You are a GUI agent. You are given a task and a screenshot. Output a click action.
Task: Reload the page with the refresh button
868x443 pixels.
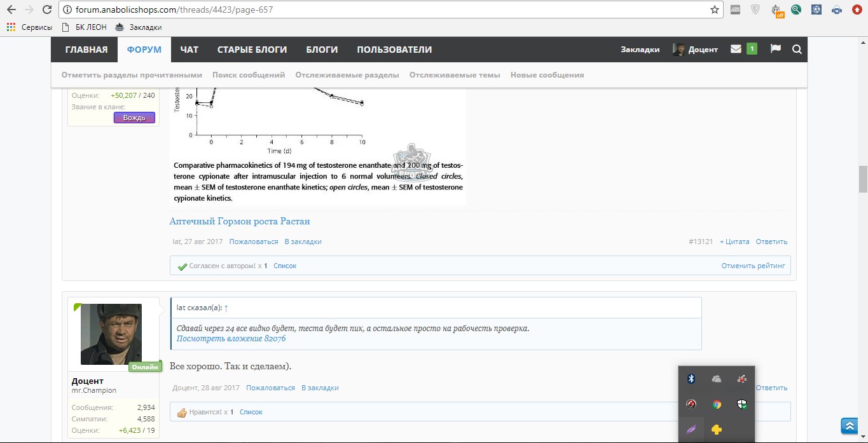pyautogui.click(x=46, y=10)
